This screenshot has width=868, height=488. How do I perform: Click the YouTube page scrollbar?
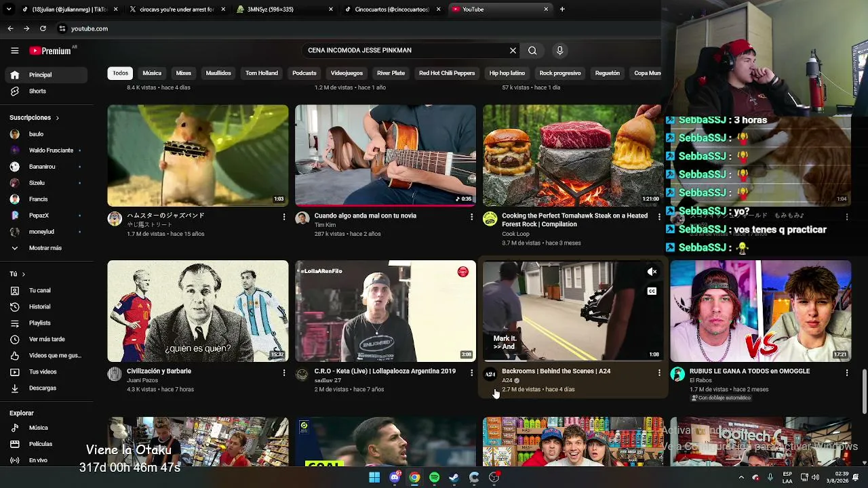click(864, 391)
